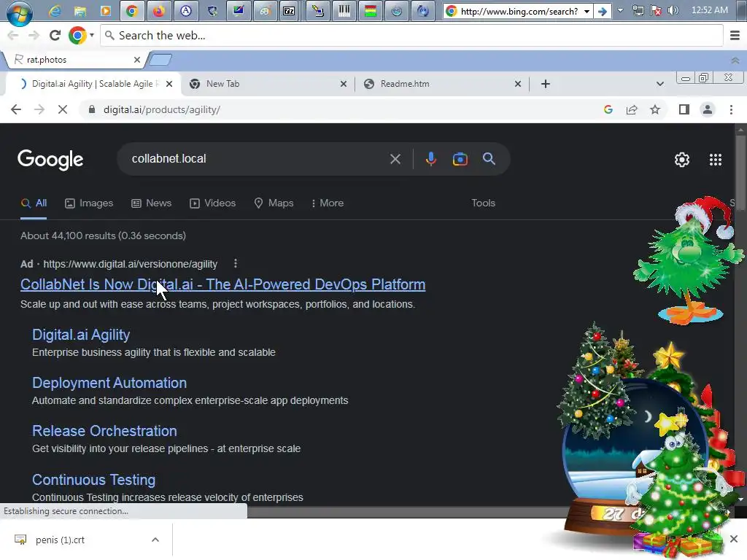Go back in inner Chrome
Screen dimensions: 747x560
16,109
